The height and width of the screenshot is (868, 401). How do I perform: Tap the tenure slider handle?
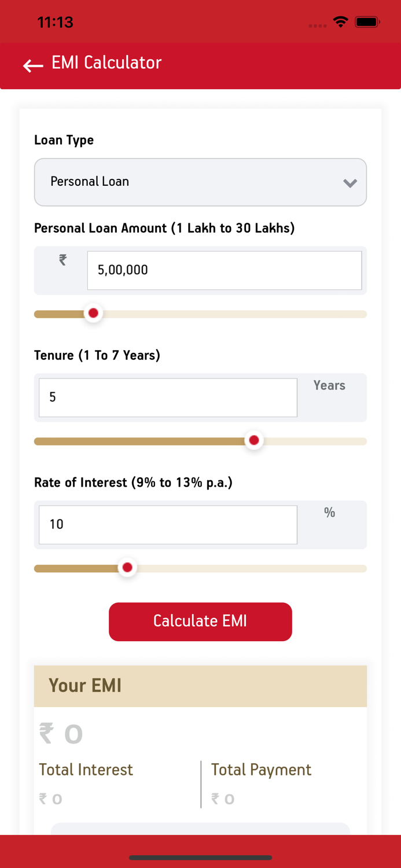253,440
